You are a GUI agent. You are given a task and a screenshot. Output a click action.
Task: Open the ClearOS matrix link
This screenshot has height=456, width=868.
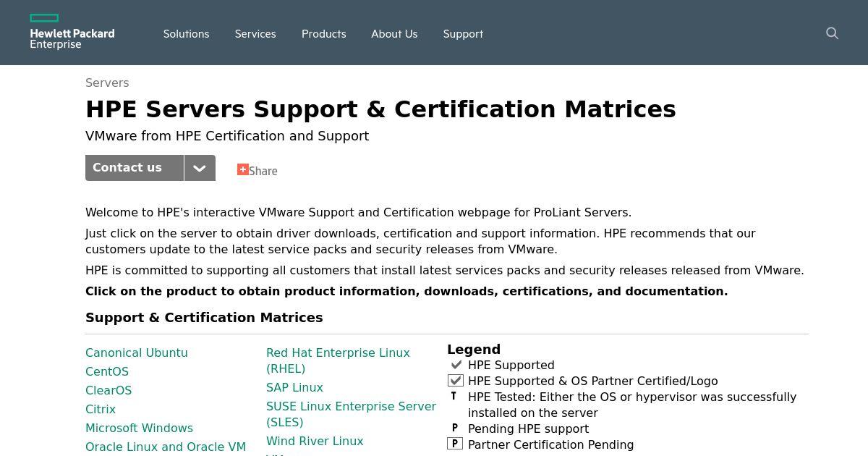coord(109,390)
